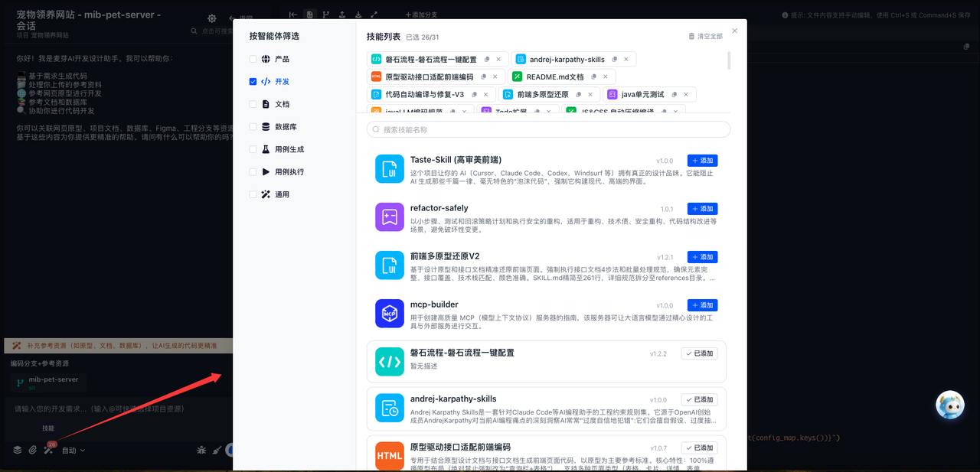Click the git branch toolbar icon

click(325, 15)
